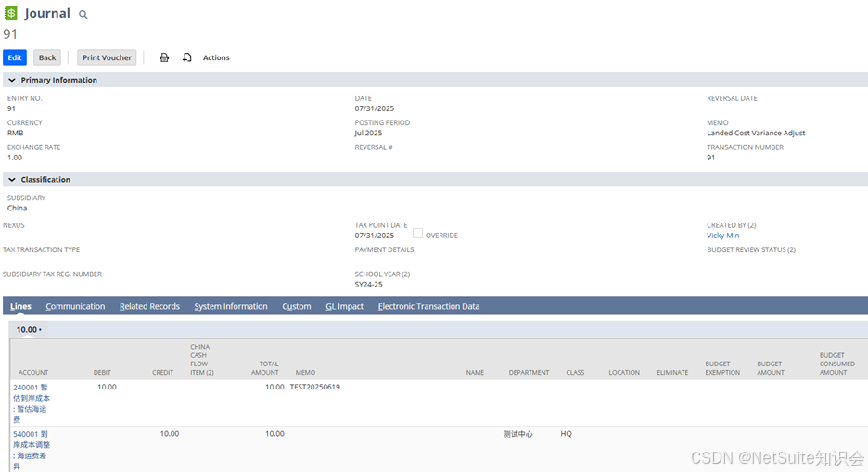The image size is (868, 472).
Task: Toggle the Override checkbox for tax point date
Action: tap(417, 234)
